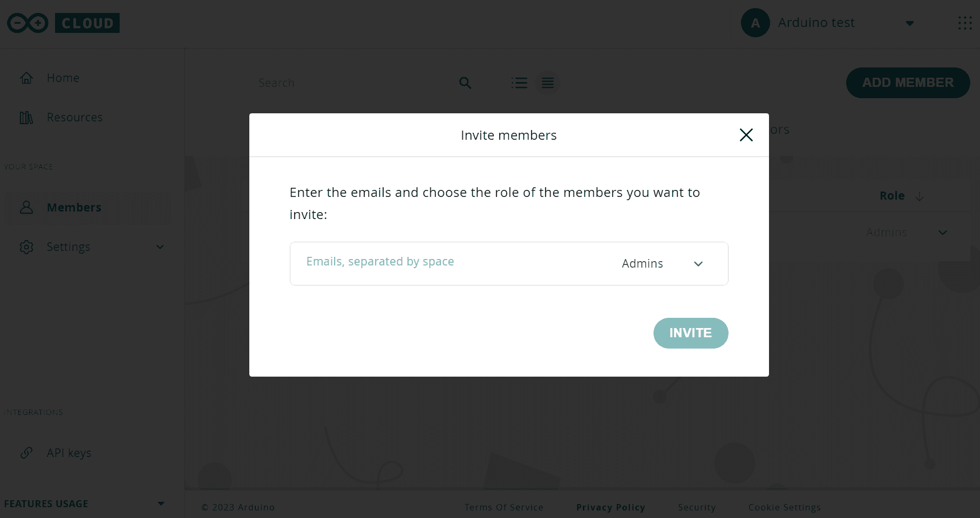Open the apps grid menu icon
The height and width of the screenshot is (518, 980).
click(x=965, y=23)
